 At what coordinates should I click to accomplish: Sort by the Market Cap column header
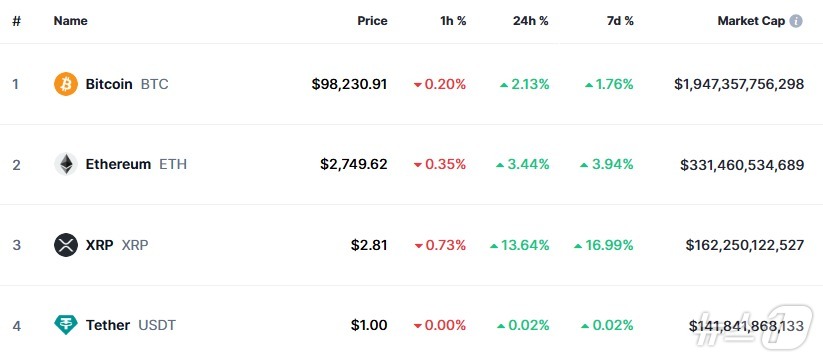click(751, 21)
